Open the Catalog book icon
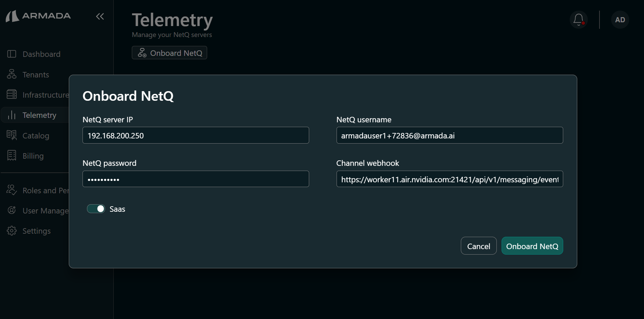This screenshot has width=644, height=319. point(12,135)
